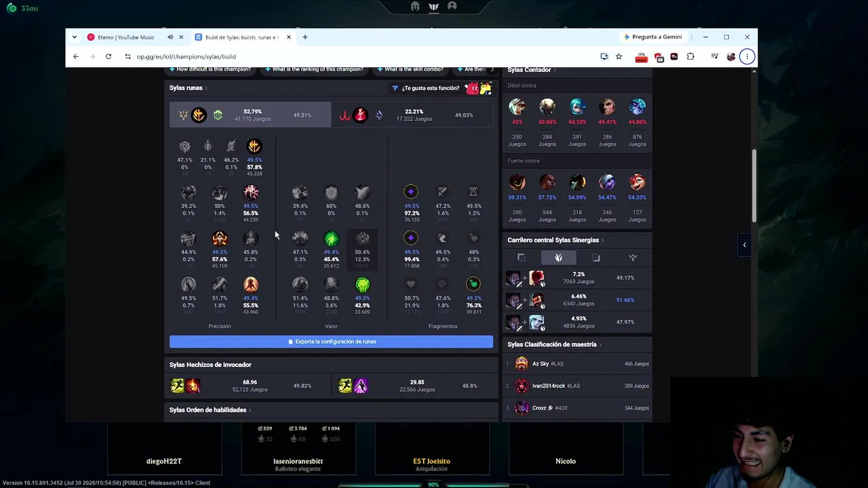Select the support synergy role tab

coord(633,258)
